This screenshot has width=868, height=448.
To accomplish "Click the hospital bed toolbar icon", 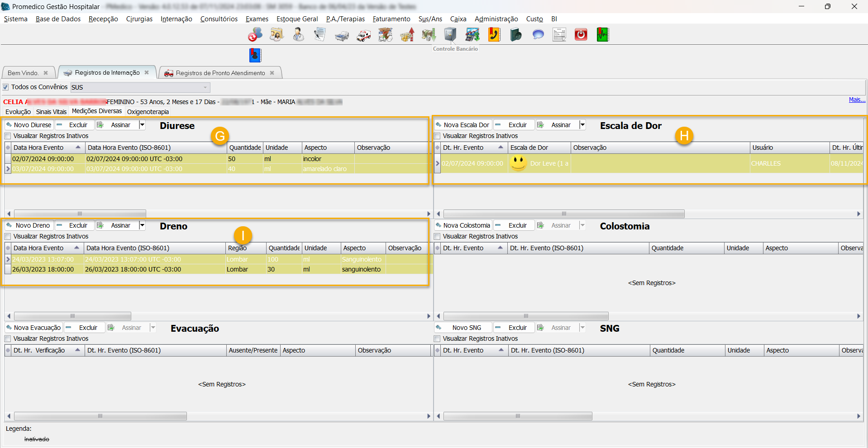I will (342, 35).
